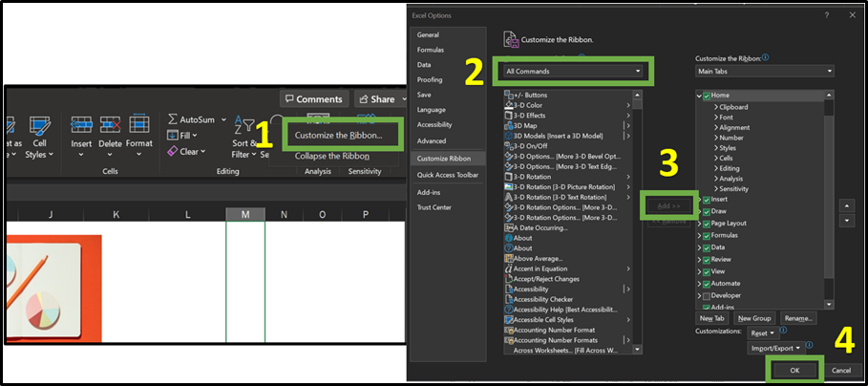Select column K header
The image size is (868, 386).
[x=116, y=215]
